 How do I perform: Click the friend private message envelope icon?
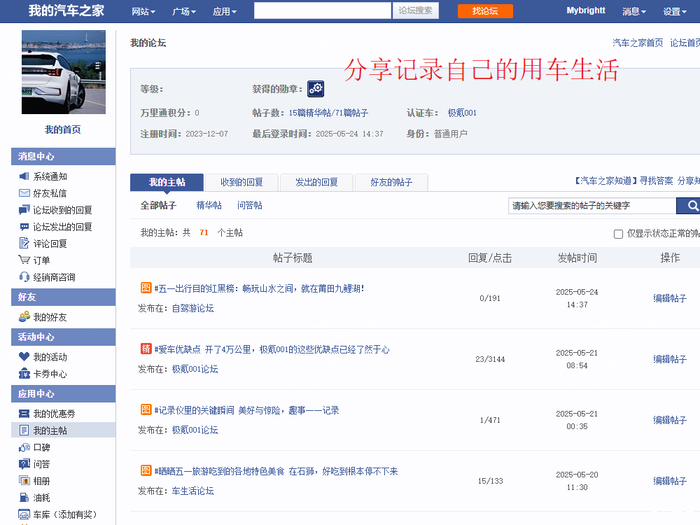pos(25,193)
